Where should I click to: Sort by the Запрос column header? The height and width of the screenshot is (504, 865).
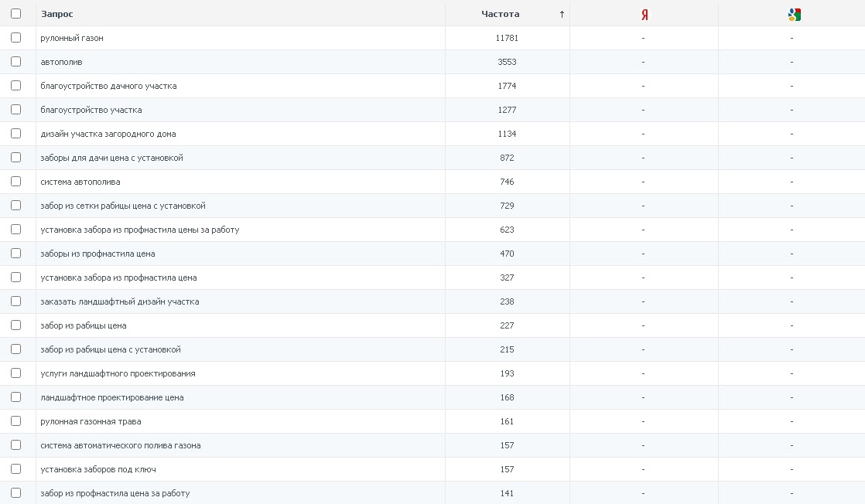[57, 14]
